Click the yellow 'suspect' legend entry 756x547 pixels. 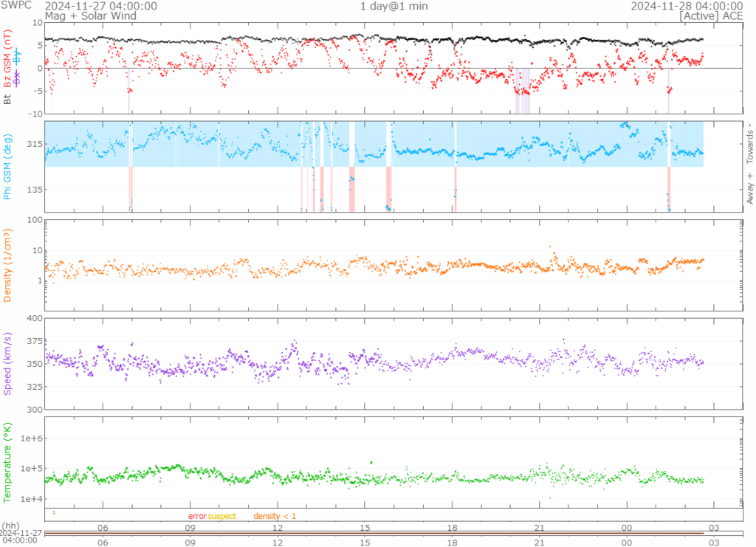click(221, 516)
